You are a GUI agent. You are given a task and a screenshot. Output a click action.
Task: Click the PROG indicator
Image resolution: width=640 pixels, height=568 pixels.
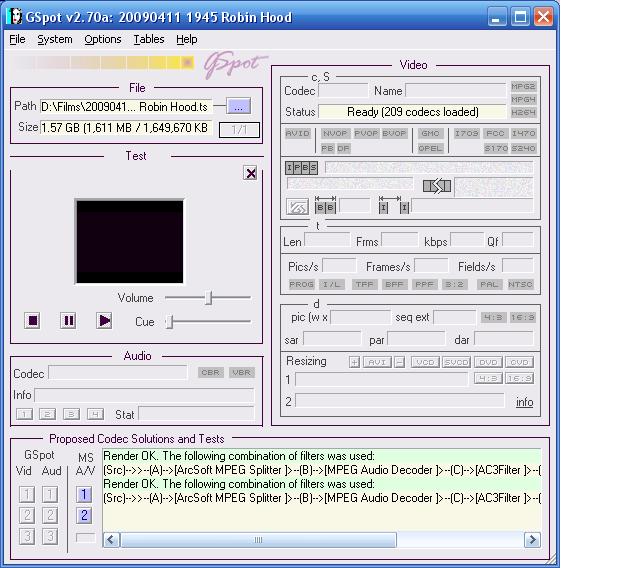coord(301,284)
